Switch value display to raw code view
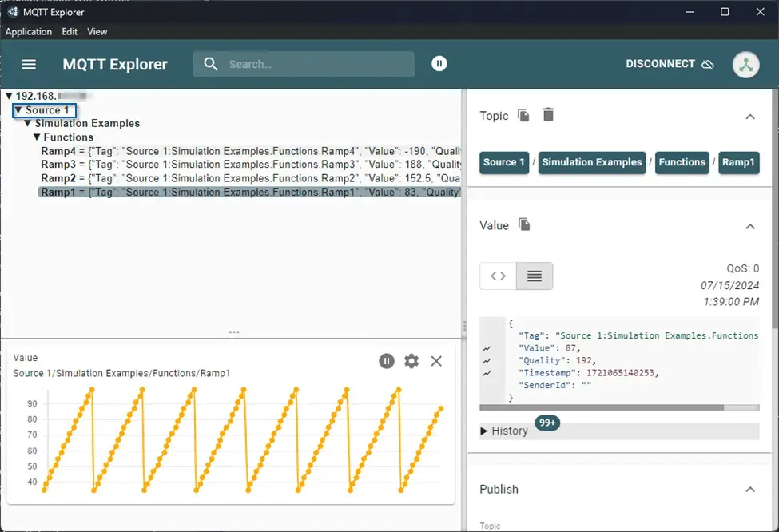 pyautogui.click(x=497, y=276)
